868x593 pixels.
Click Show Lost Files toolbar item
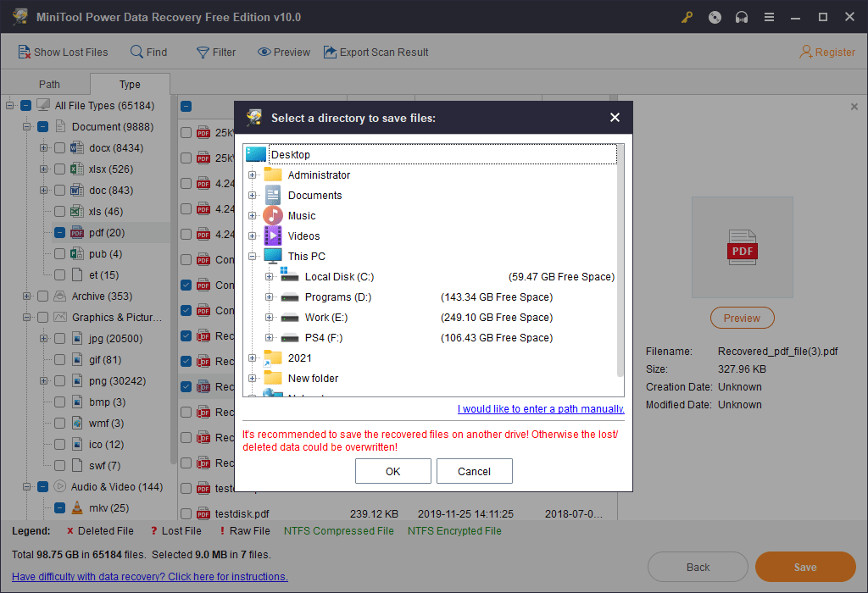pyautogui.click(x=63, y=52)
